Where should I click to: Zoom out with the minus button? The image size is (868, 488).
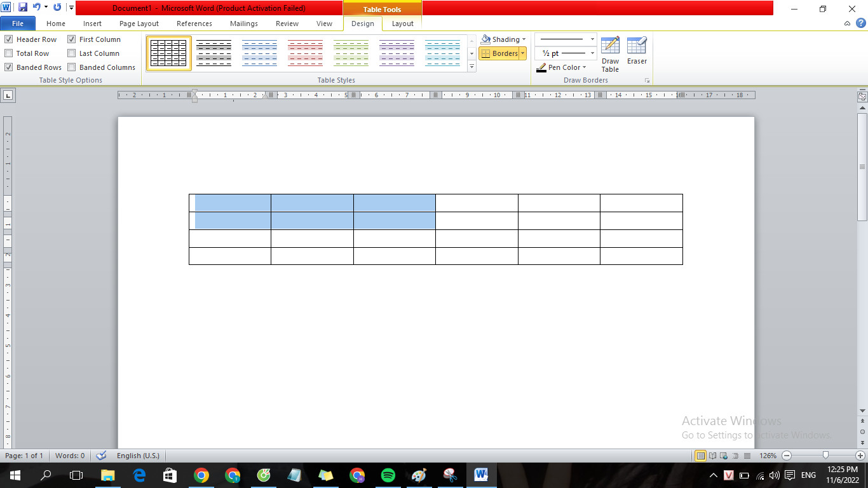(x=787, y=456)
